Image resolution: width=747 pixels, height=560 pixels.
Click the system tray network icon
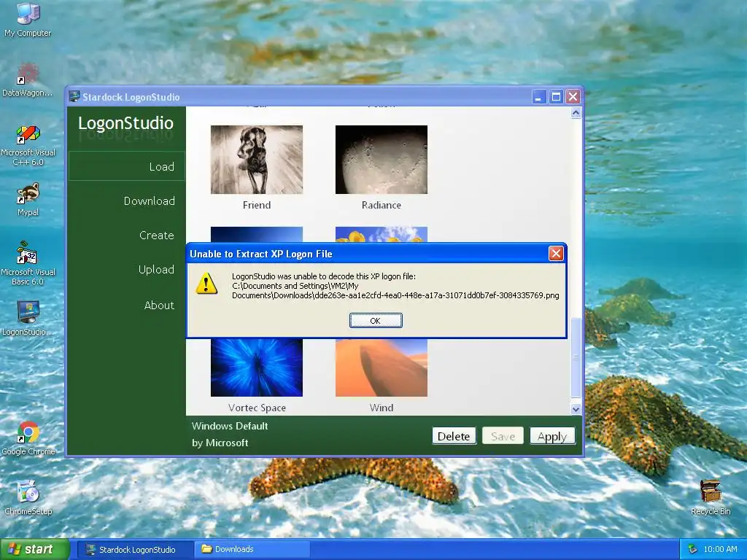point(693,549)
